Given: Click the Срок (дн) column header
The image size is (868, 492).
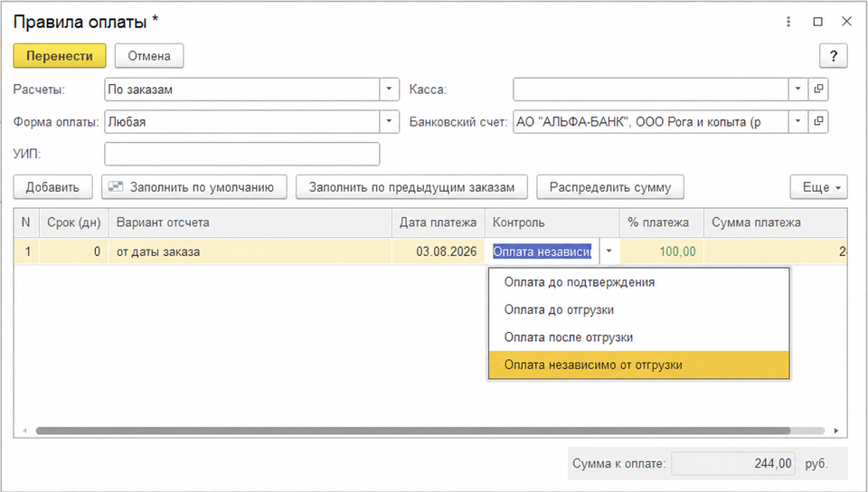Looking at the screenshot, I should 73,222.
